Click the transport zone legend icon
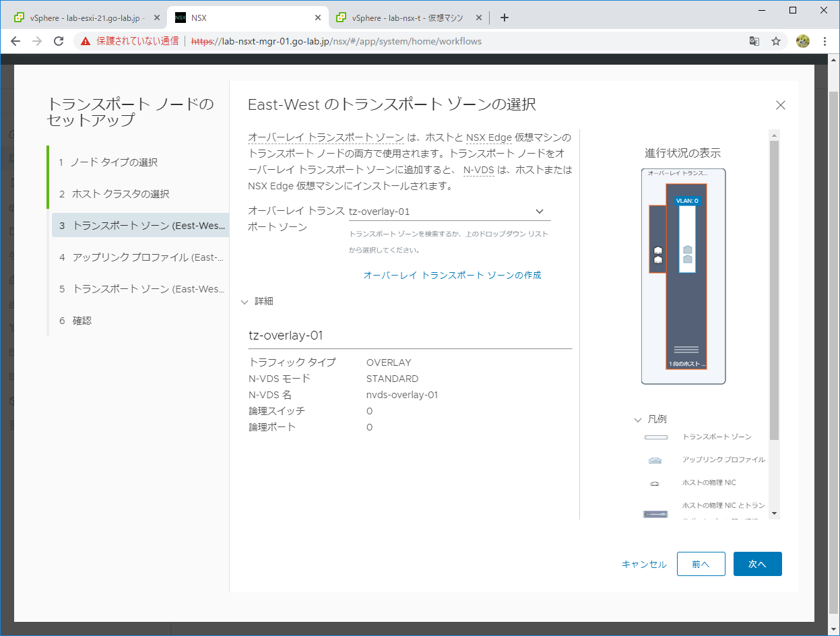Viewport: 840px width, 636px height. click(655, 437)
